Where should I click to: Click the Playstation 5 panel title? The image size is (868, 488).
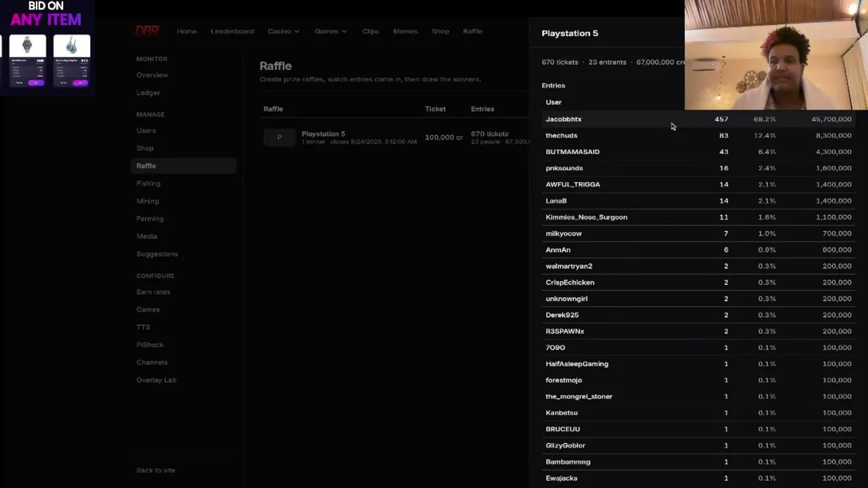570,33
